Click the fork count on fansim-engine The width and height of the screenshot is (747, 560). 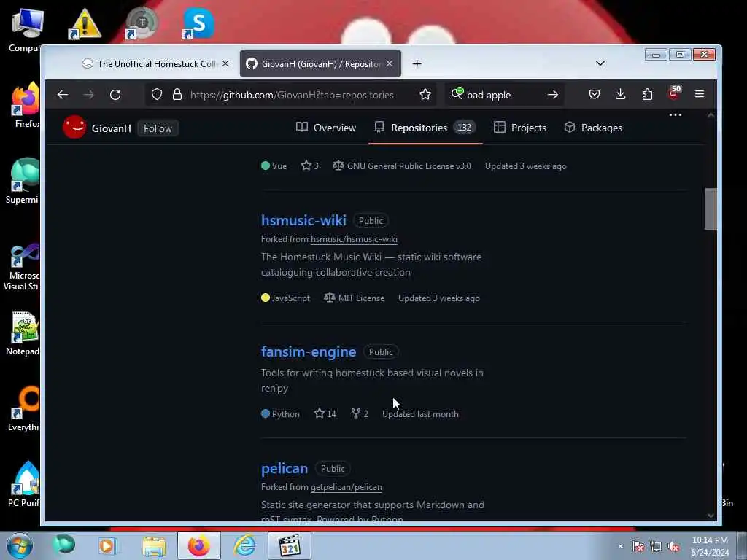(x=360, y=414)
